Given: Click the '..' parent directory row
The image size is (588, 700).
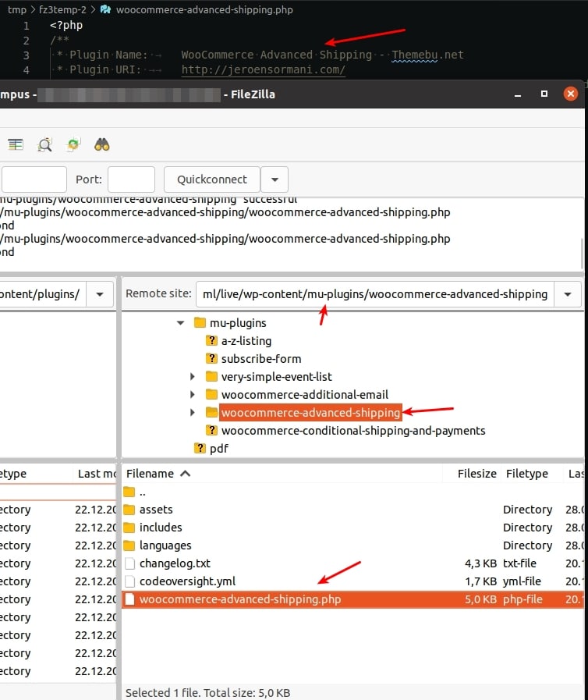Looking at the screenshot, I should click(x=352, y=492).
